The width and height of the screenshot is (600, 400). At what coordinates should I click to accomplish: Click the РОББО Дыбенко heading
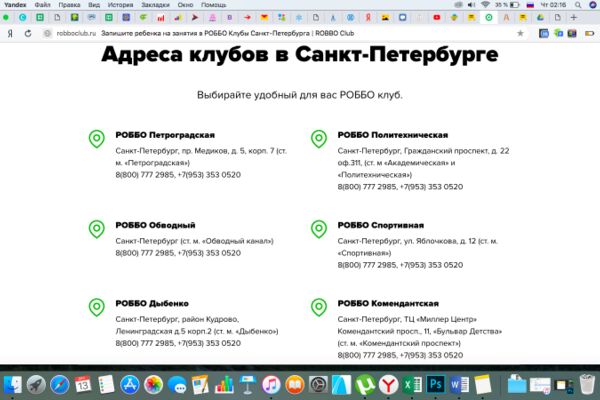[x=152, y=303]
